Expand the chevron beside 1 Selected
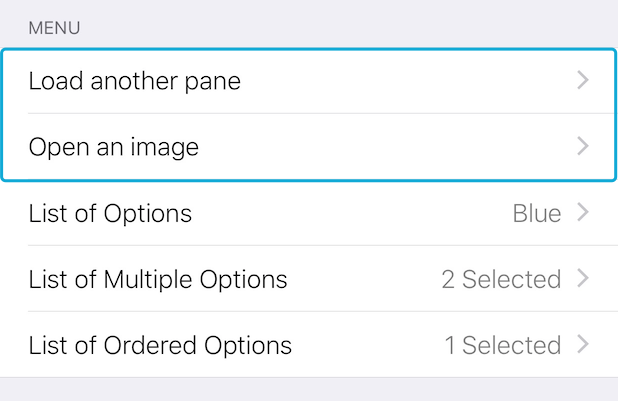This screenshot has height=401, width=618. (583, 344)
